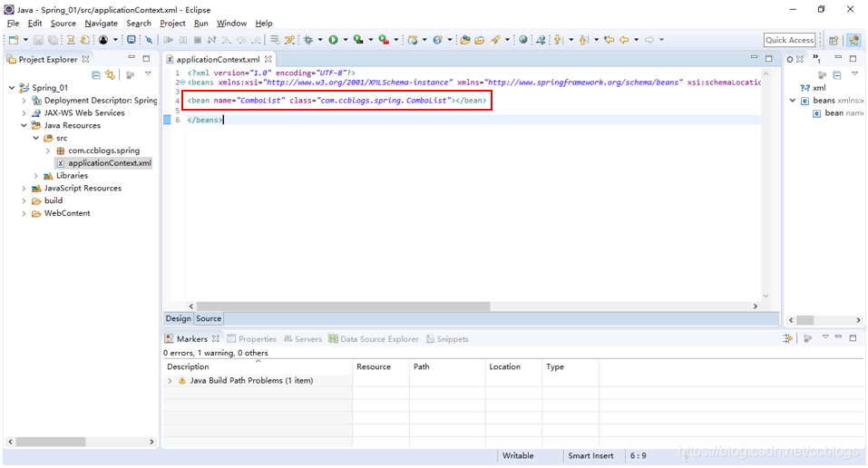Click the Resource column header

pyautogui.click(x=382, y=366)
